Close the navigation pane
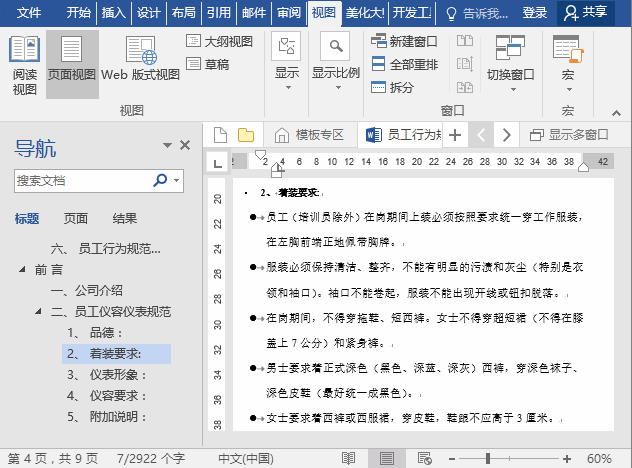The height and width of the screenshot is (468, 632). (185, 145)
